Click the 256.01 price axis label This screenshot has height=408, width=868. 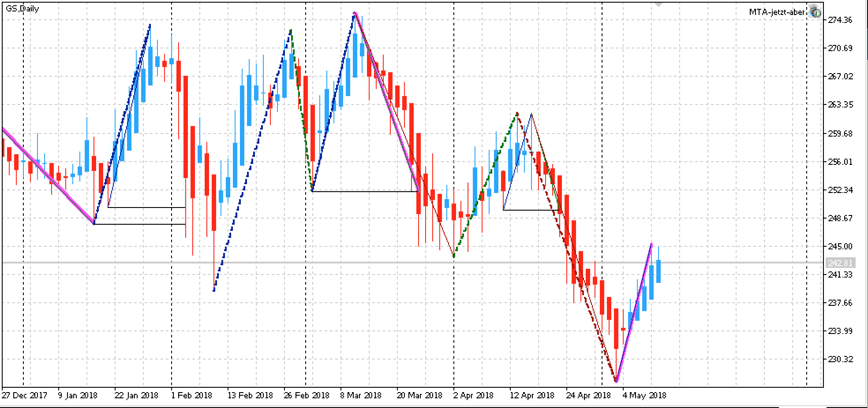[840, 162]
